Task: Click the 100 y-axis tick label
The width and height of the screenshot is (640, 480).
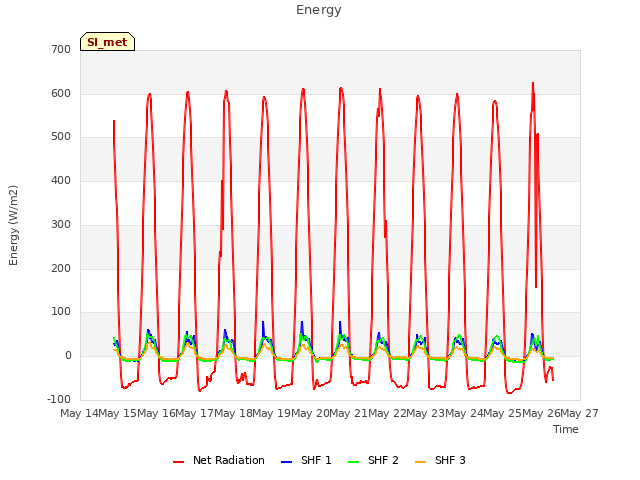Action: point(61,311)
